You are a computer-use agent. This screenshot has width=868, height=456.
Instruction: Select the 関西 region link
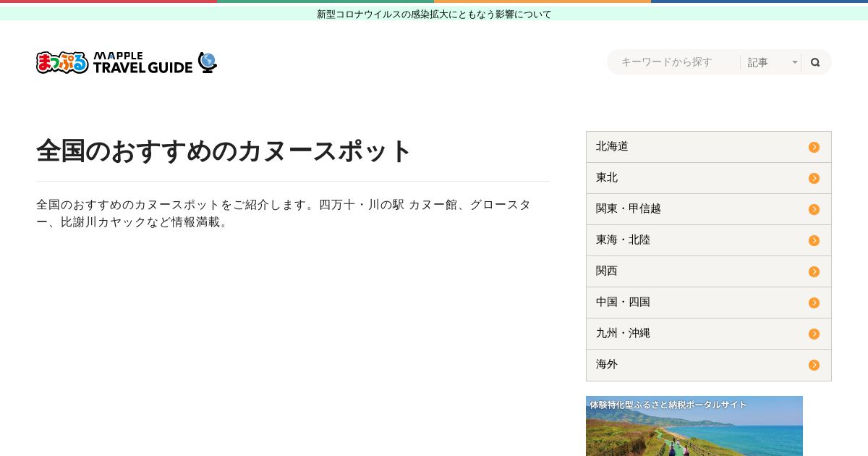tap(709, 271)
